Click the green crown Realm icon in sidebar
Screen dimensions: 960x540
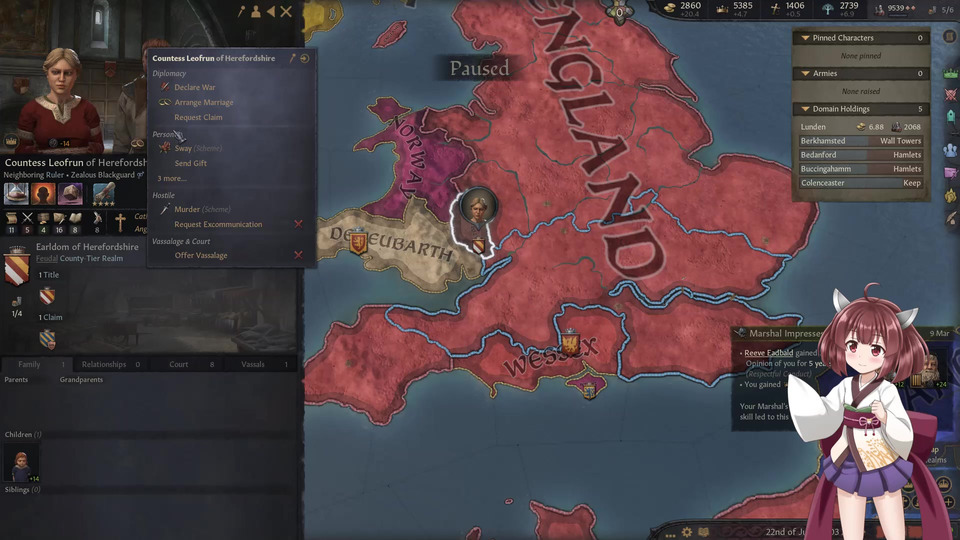point(951,74)
